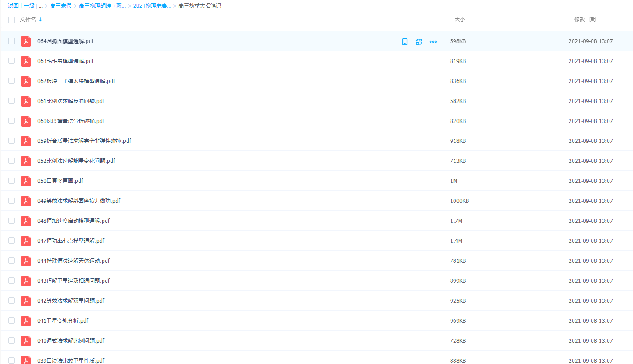Screen dimensions: 633x364
Task: Open the more options ellipsis for 064圆弧面模型通解.pdf
Action: tap(433, 42)
